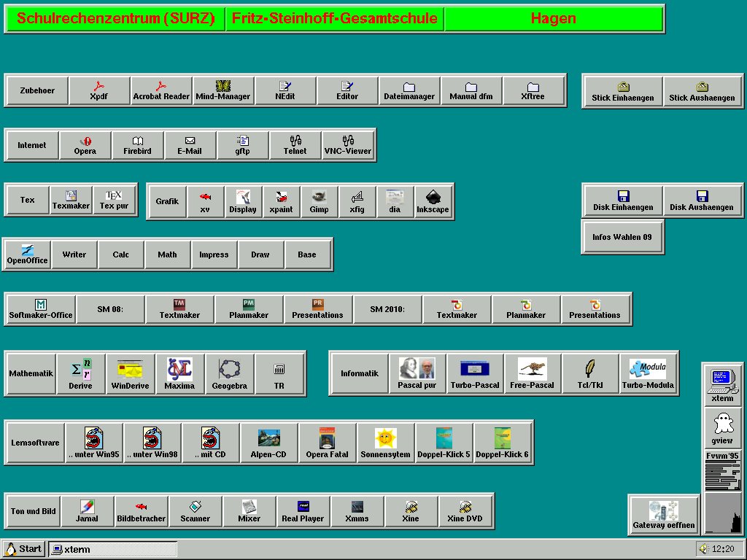Start Gimp
This screenshot has height=560, width=747.
[319, 201]
